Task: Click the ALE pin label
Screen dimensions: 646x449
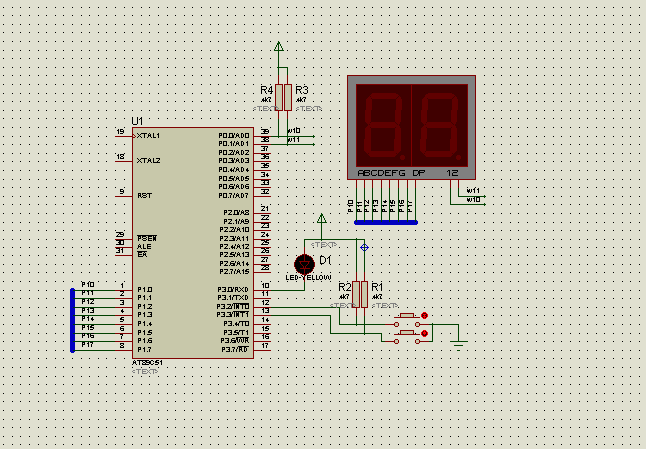Action: tap(144, 247)
